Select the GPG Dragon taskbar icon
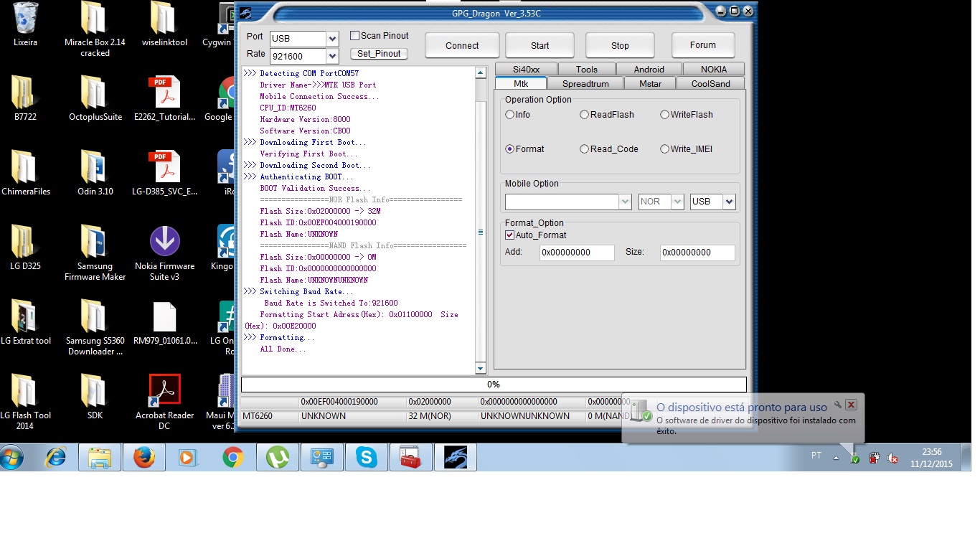Image resolution: width=980 pixels, height=551 pixels. point(456,457)
